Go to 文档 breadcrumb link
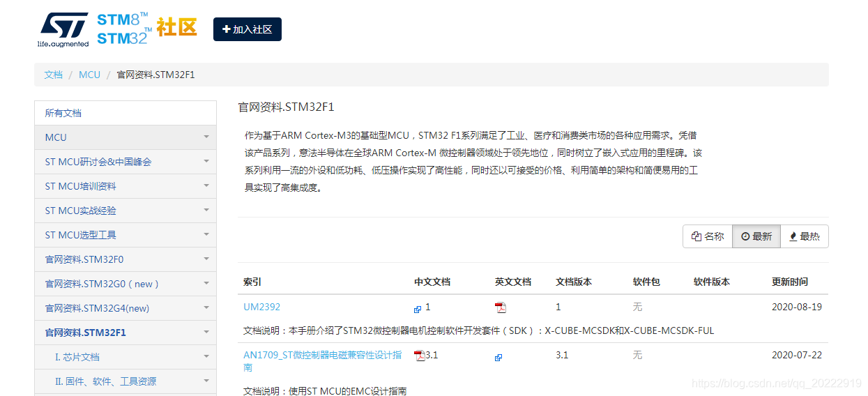Viewport: 868px width, 396px height. (x=54, y=75)
